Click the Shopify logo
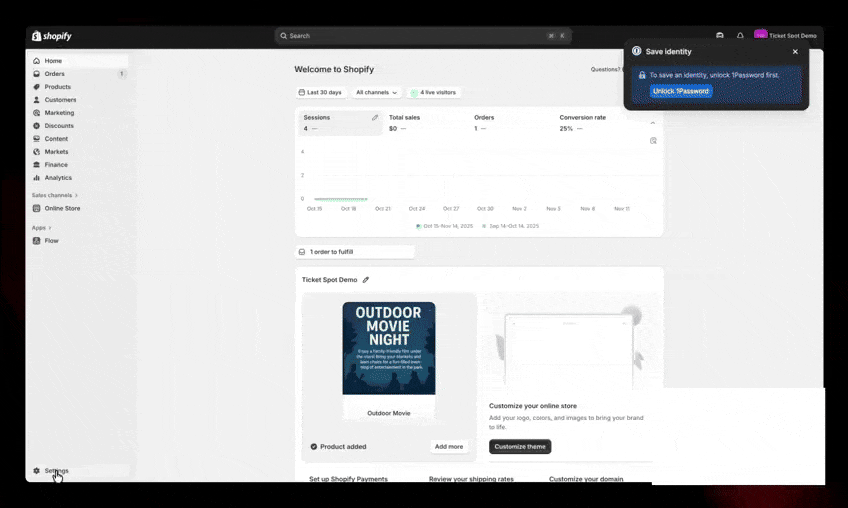848x508 pixels. 51,36
